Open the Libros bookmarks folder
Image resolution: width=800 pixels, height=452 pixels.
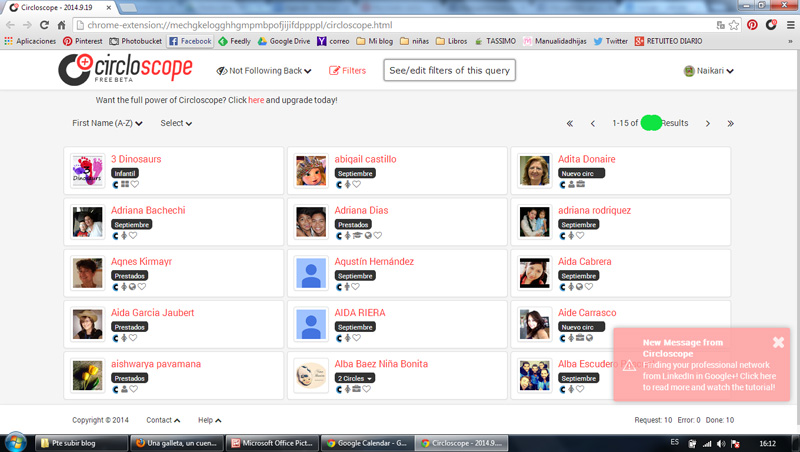[452, 41]
